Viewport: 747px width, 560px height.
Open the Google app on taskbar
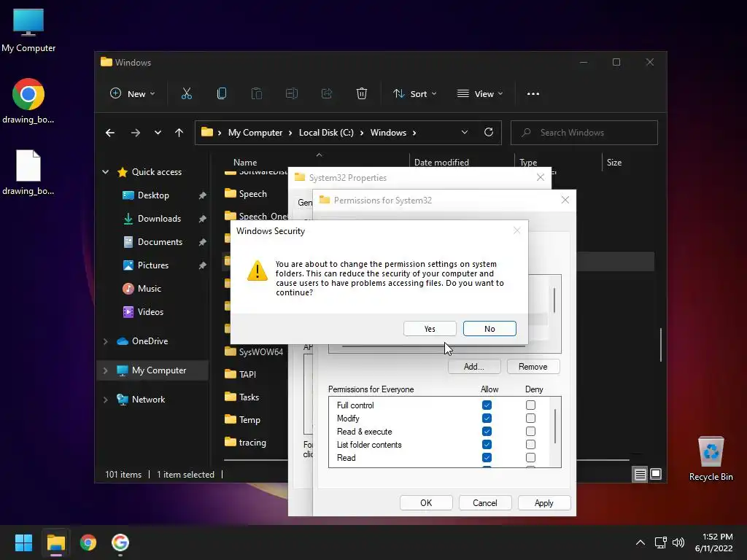tap(120, 542)
